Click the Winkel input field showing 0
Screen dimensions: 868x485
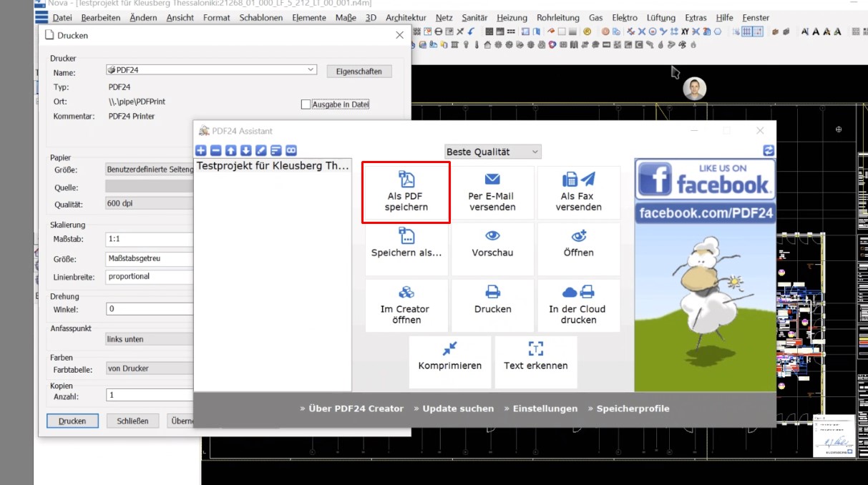point(150,309)
